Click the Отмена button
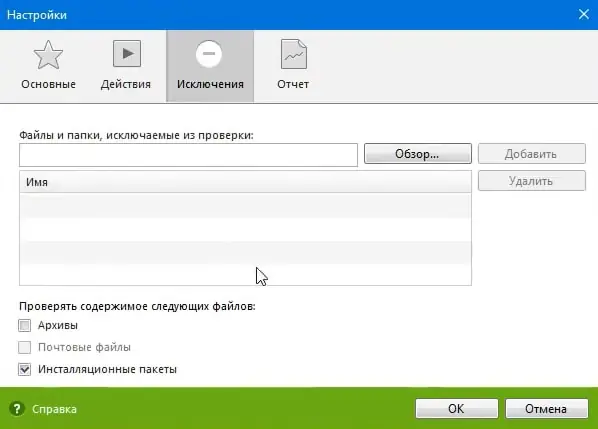 pos(547,409)
